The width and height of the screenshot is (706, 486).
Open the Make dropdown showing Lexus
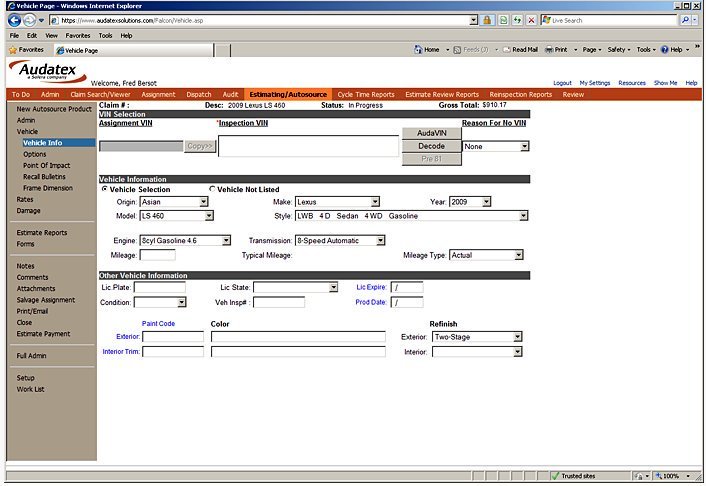tap(337, 202)
